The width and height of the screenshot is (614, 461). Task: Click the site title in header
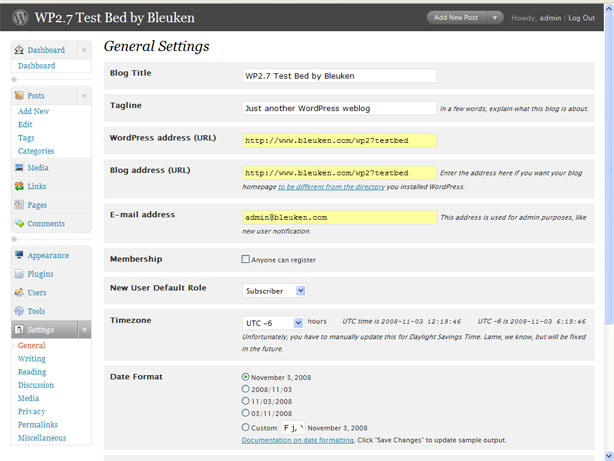point(115,18)
